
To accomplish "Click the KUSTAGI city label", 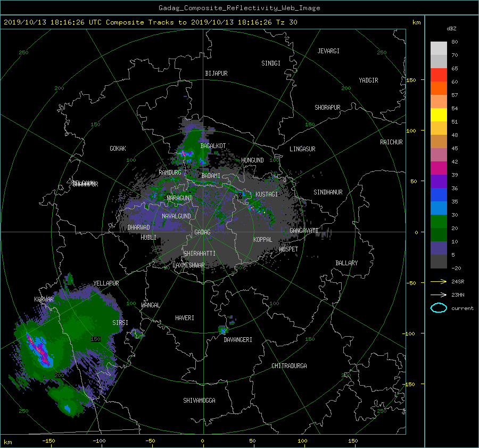I will coord(267,194).
